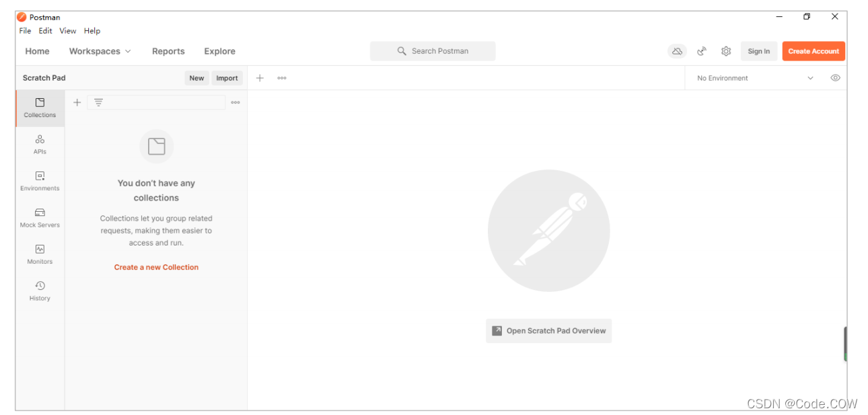Open the View menu
This screenshot has width=868, height=415.
pyautogui.click(x=67, y=31)
